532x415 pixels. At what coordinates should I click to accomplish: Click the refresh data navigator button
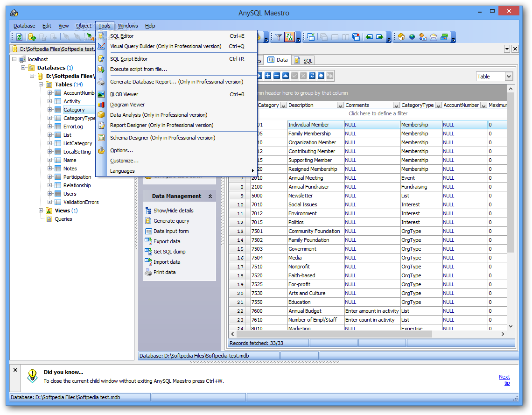click(x=312, y=76)
